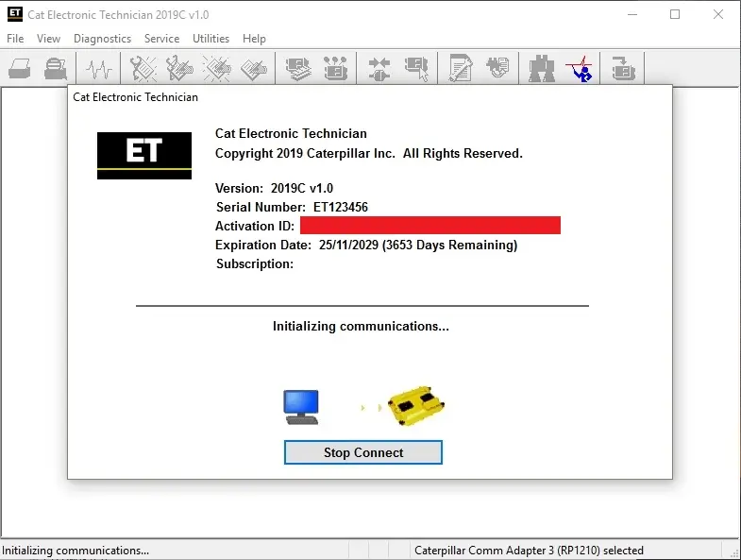The image size is (741, 560).
Task: Open the Configuration tool icon
Action: tap(335, 69)
